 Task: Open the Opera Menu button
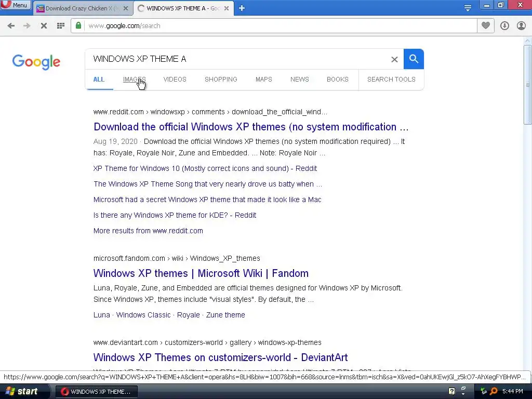click(x=16, y=5)
